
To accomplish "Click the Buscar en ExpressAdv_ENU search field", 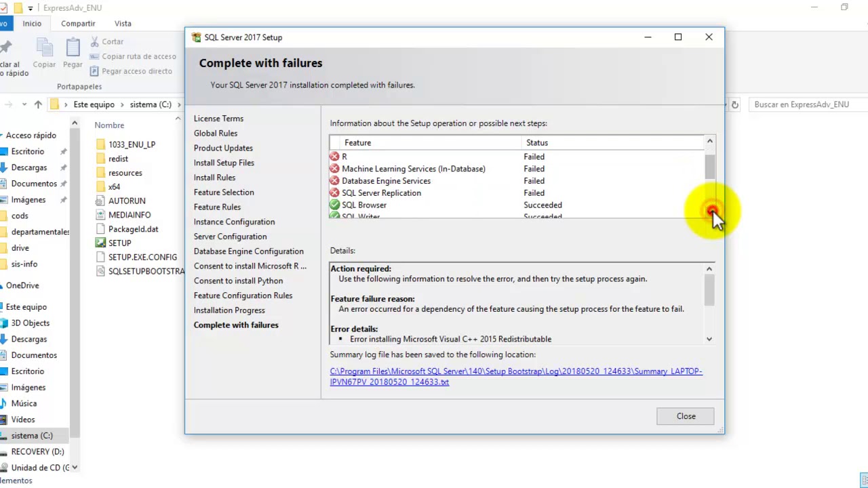I will (x=807, y=104).
